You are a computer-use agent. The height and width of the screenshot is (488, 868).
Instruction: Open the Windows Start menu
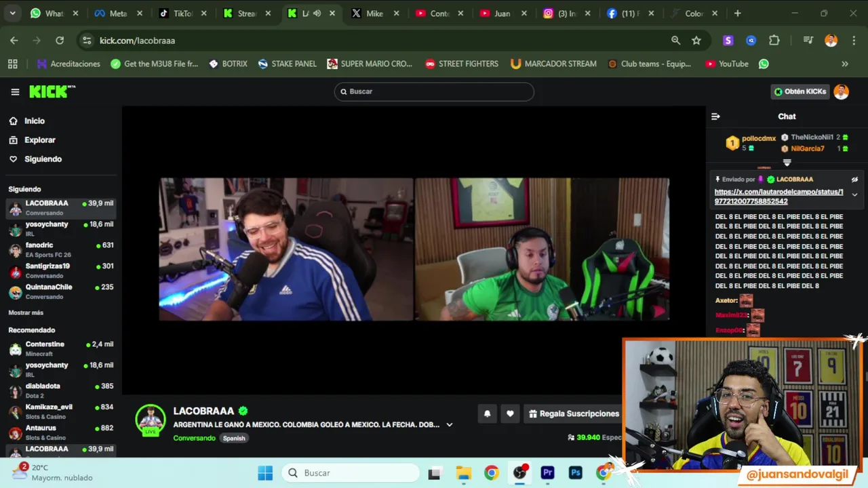[x=265, y=472]
